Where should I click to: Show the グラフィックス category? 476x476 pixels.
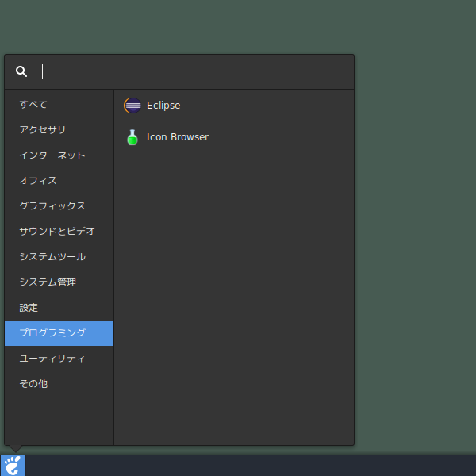point(59,206)
